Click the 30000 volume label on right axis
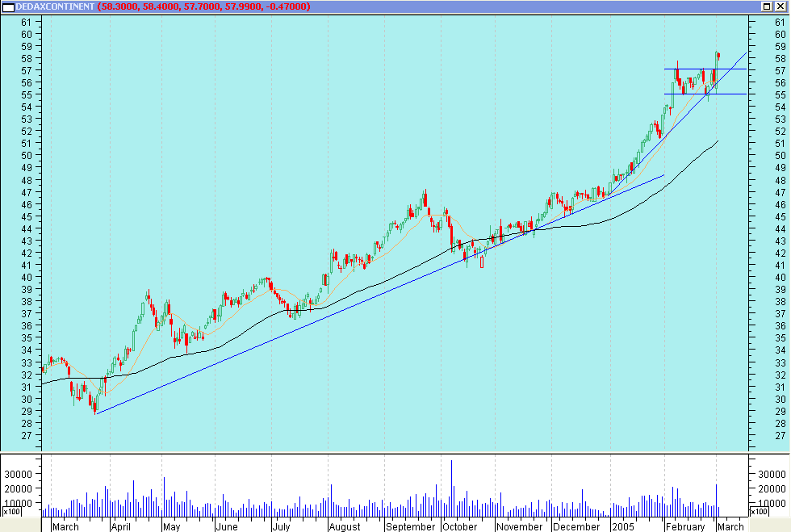This screenshot has width=791, height=532. pyautogui.click(x=768, y=474)
